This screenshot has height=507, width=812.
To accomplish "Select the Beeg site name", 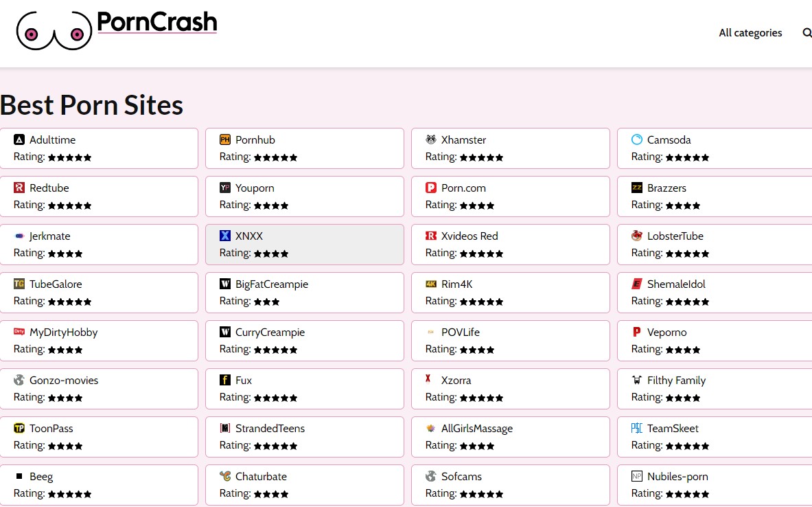I will 41,477.
